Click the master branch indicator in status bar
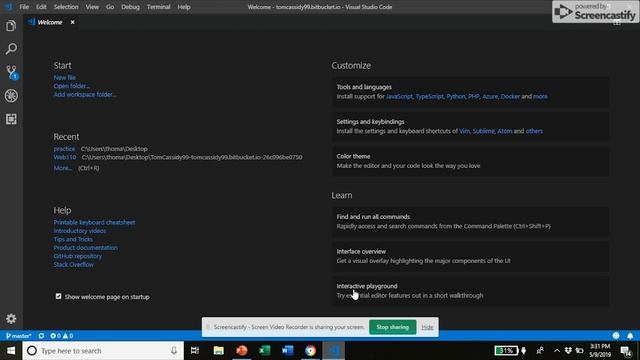The height and width of the screenshot is (360, 640). click(19, 336)
